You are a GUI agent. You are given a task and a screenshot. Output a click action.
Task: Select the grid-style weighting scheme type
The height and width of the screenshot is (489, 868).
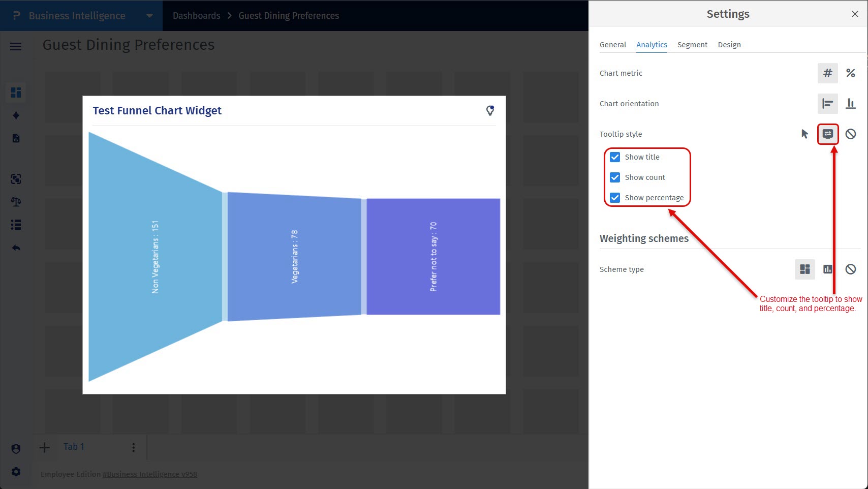tap(804, 269)
